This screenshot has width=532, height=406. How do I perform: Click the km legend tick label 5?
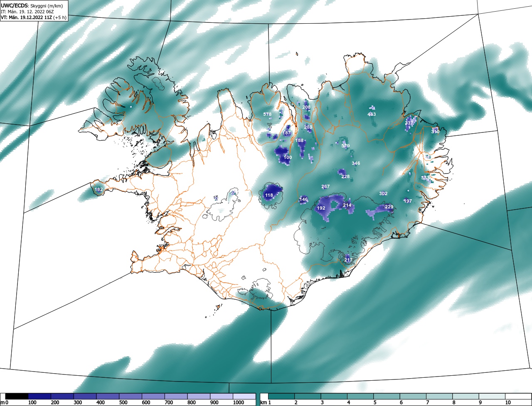(x=375, y=403)
